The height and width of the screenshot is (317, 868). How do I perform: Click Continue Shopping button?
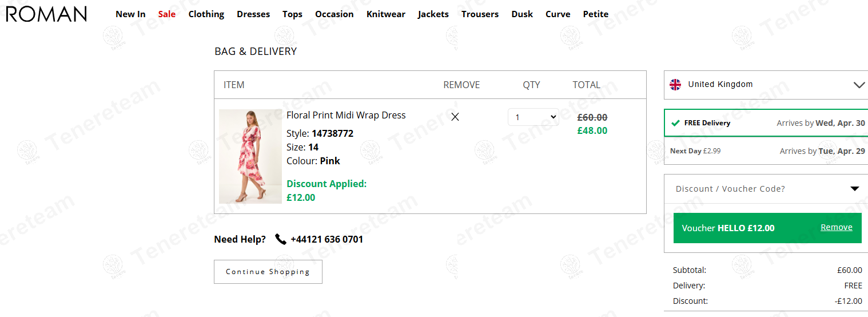pos(268,272)
